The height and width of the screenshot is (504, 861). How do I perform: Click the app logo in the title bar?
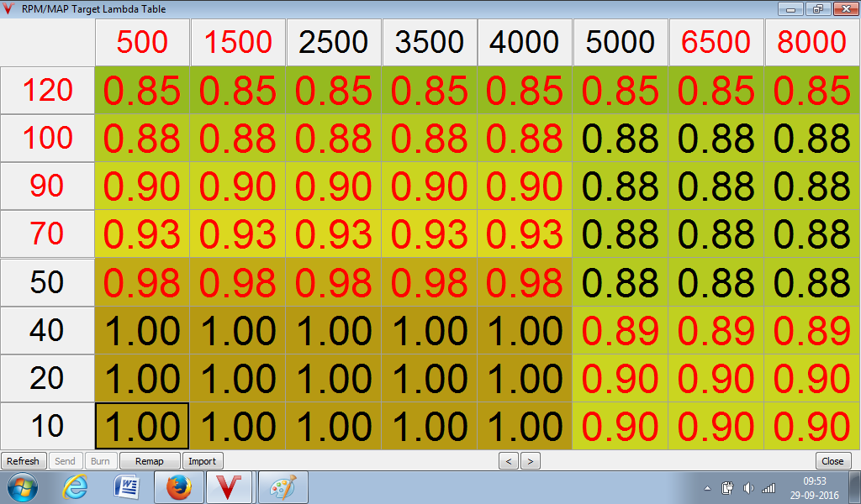click(x=9, y=9)
